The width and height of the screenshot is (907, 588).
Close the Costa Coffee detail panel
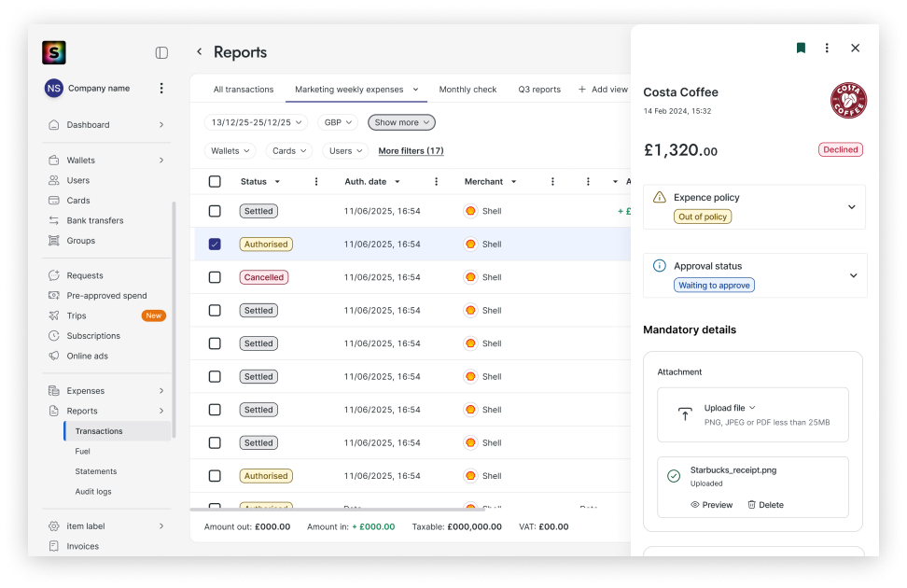[x=855, y=48]
